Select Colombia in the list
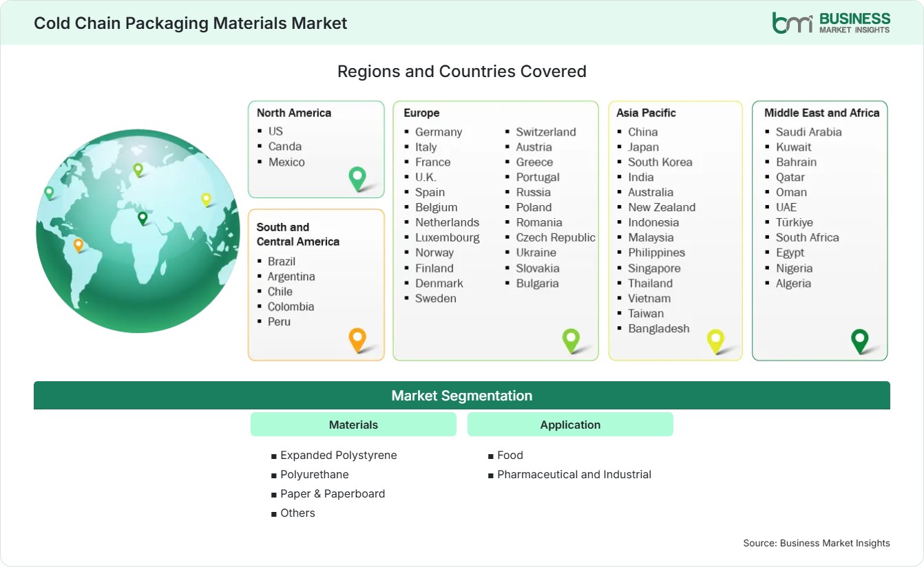This screenshot has width=924, height=567. 291,306
